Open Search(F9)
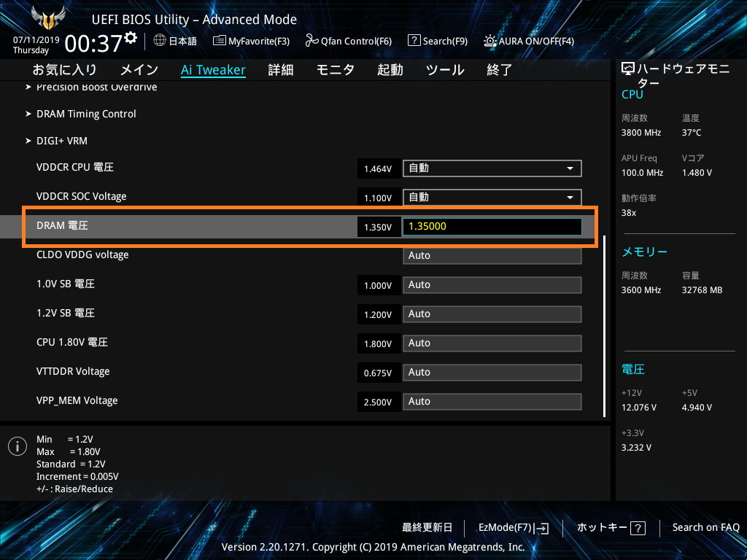Image resolution: width=747 pixels, height=560 pixels. 438,41
